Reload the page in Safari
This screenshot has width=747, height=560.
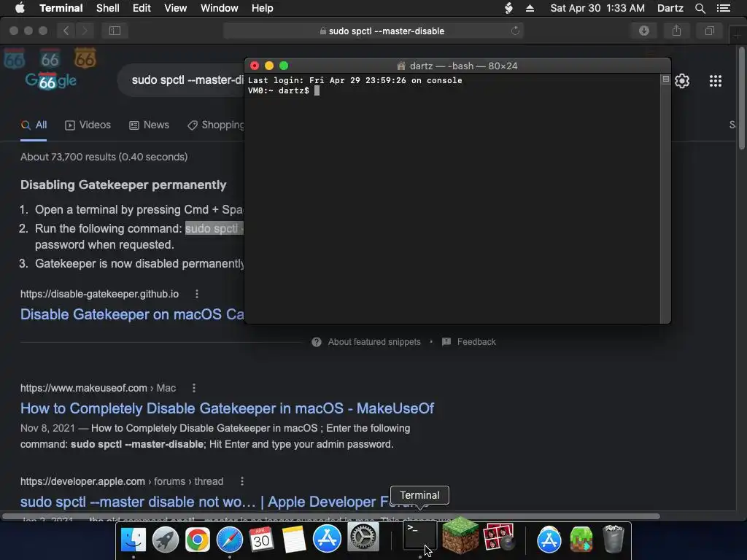(515, 31)
